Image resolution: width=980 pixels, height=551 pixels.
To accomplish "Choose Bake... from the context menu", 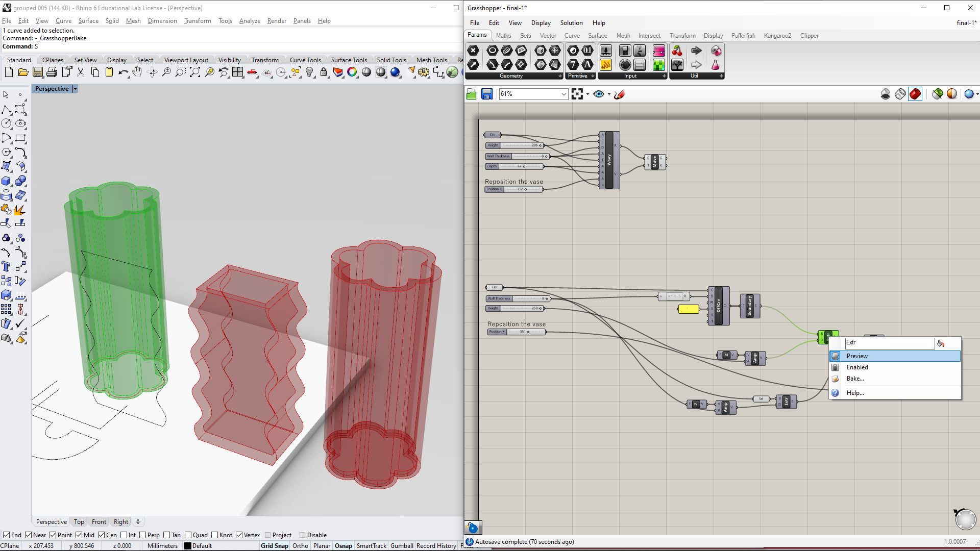I will point(854,379).
